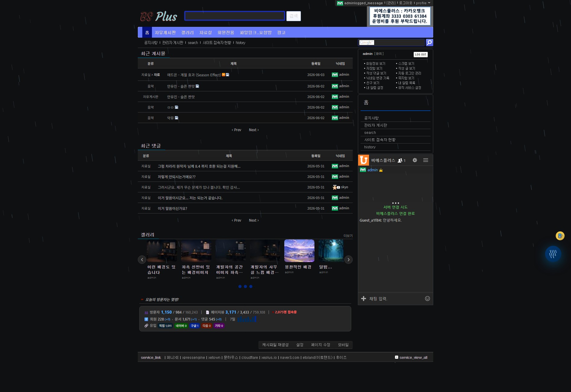This screenshot has width=571, height=392.
Task: Focus the Google custom search field
Action: click(391, 43)
